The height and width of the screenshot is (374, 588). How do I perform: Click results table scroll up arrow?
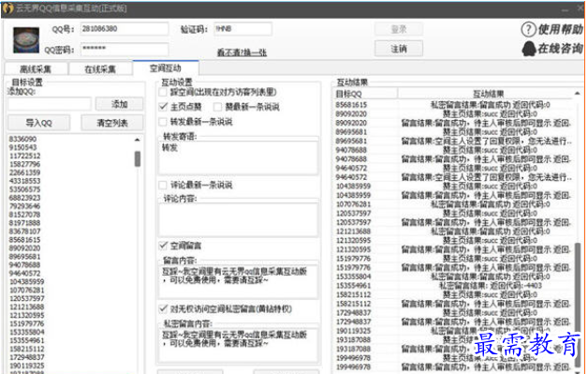click(x=577, y=93)
